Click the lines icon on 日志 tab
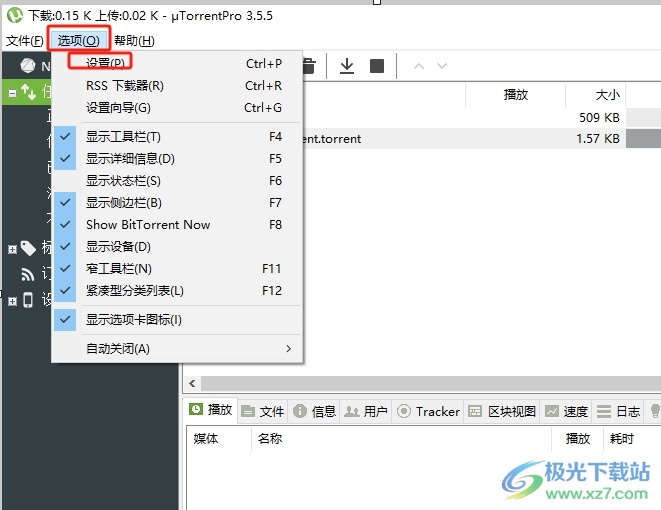Image resolution: width=661 pixels, height=510 pixels. click(x=604, y=411)
